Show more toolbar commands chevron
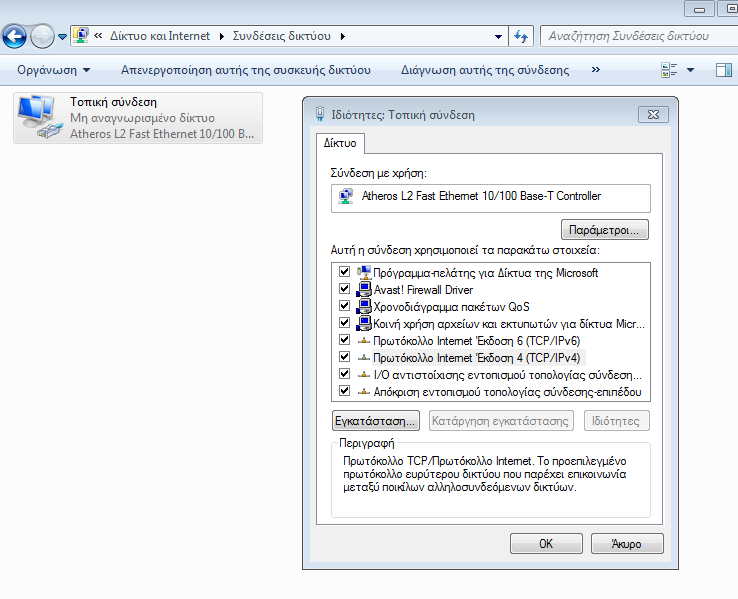 click(596, 70)
